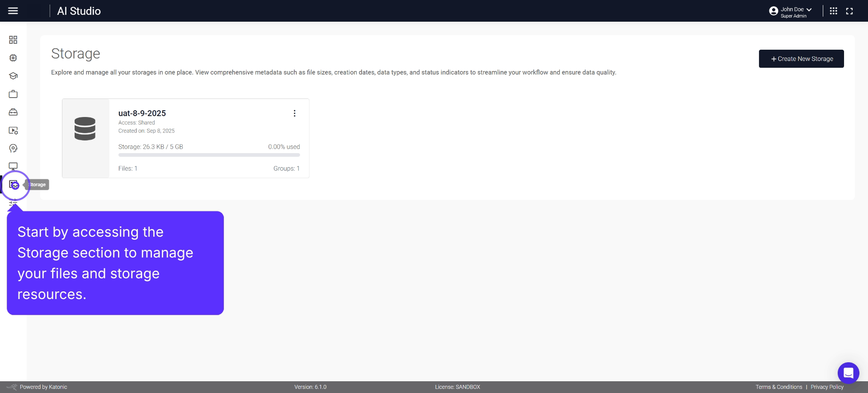Click 'Created on: Sep 8, 2025' text

(x=146, y=131)
